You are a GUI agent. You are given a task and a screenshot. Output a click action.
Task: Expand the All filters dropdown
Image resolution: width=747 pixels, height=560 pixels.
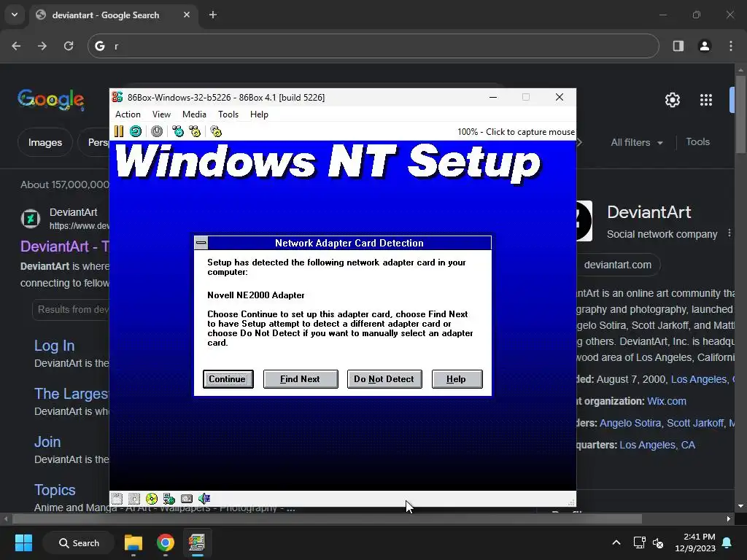coord(637,142)
